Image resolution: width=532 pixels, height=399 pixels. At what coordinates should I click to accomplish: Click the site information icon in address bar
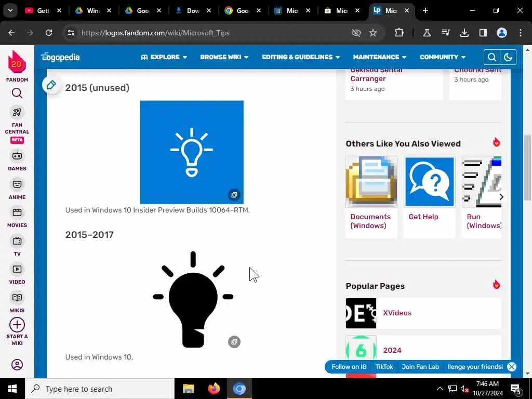tap(71, 33)
